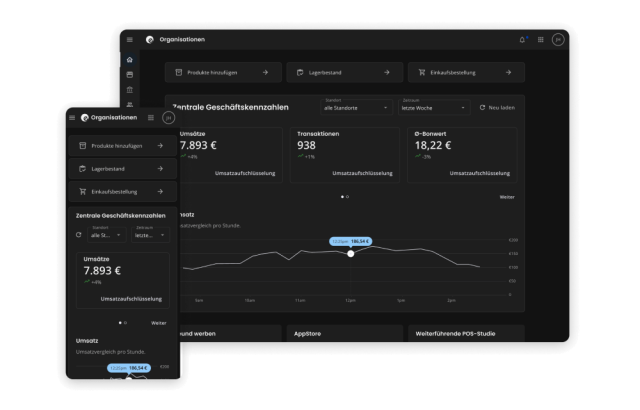Open Produkte hinzufügen card in desktop window

click(223, 73)
